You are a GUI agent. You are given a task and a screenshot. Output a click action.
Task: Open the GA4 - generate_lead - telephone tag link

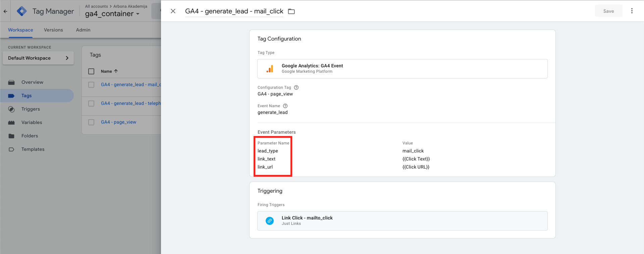coord(131,103)
